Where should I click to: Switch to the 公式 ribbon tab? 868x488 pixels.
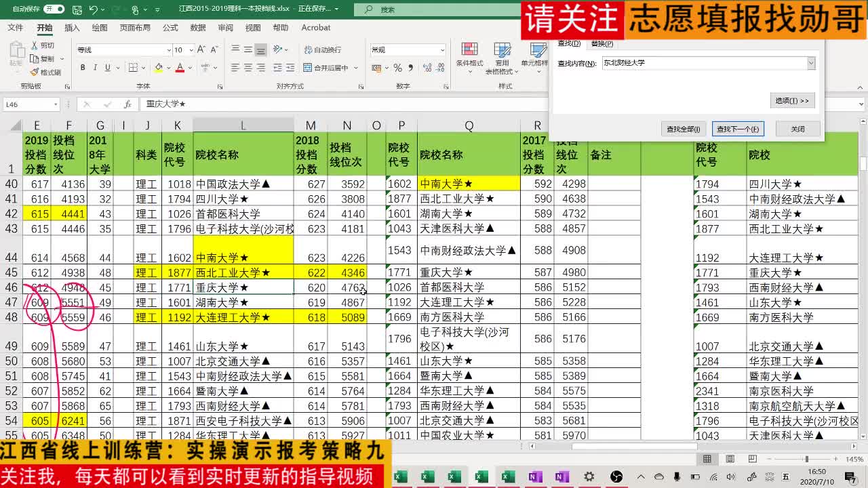click(x=170, y=28)
